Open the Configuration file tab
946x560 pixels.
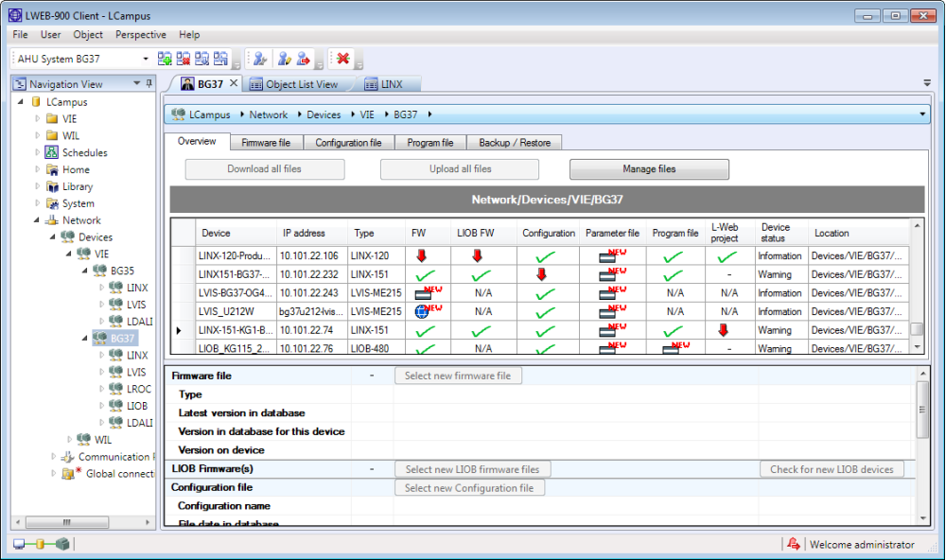click(x=348, y=143)
